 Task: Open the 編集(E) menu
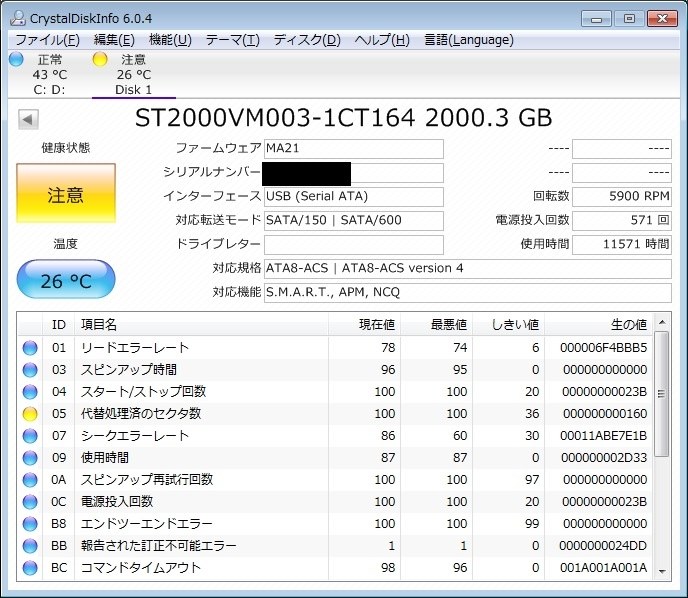(114, 40)
